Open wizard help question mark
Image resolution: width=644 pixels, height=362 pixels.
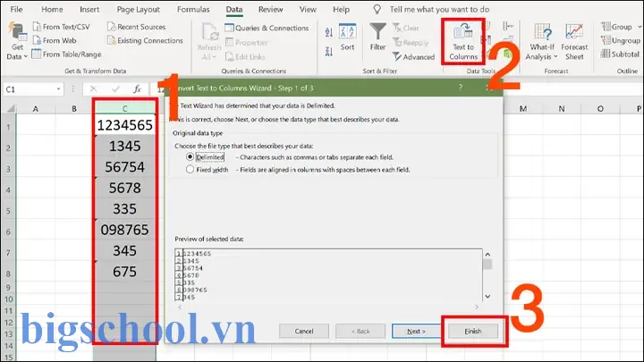point(461,88)
